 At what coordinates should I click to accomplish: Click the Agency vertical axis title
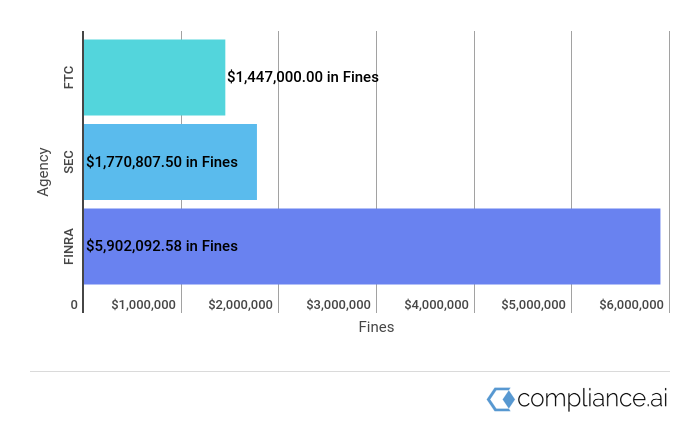pyautogui.click(x=43, y=171)
